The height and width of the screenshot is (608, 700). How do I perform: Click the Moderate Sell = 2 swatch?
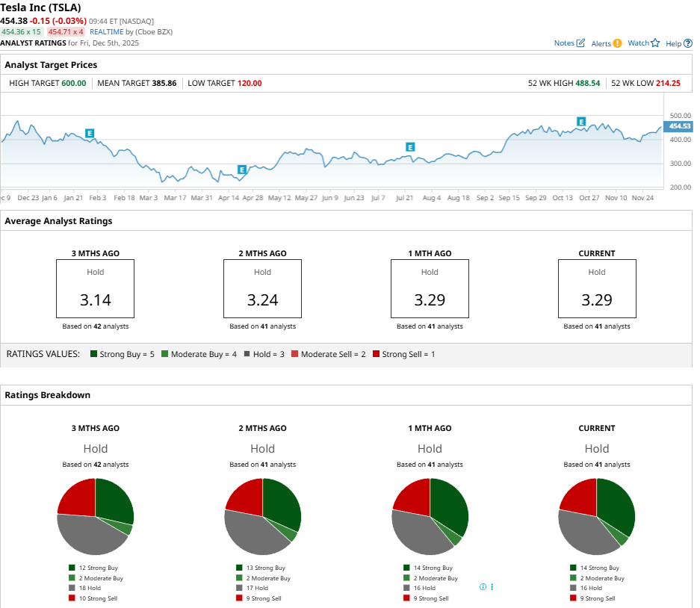[x=294, y=353]
